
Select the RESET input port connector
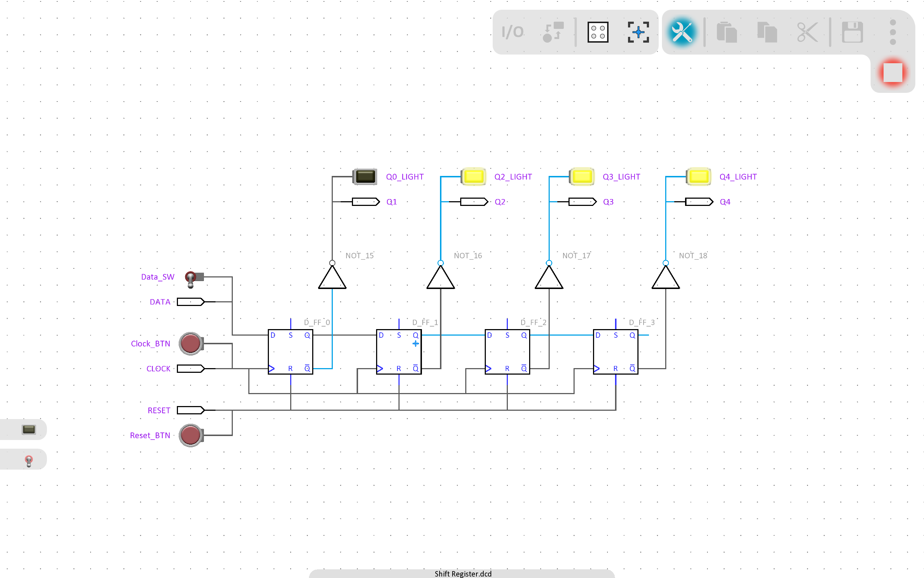point(191,410)
